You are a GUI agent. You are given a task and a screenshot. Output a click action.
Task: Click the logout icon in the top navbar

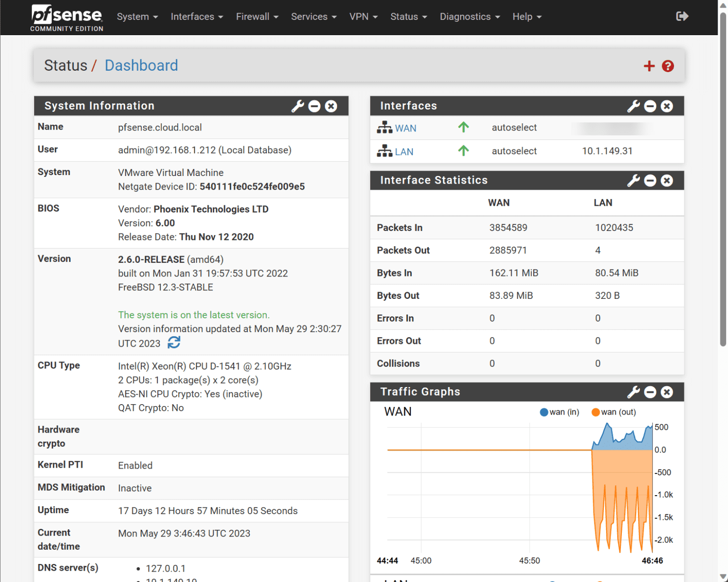coord(682,16)
